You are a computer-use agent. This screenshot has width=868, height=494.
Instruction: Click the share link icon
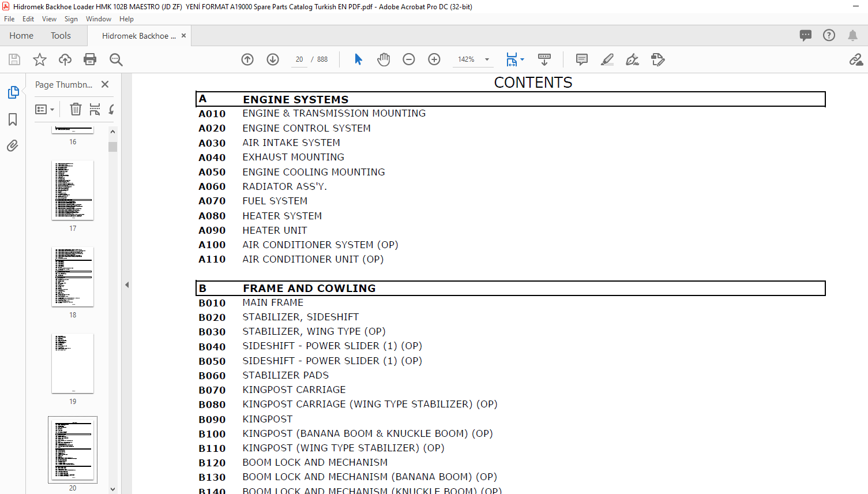[x=856, y=59]
